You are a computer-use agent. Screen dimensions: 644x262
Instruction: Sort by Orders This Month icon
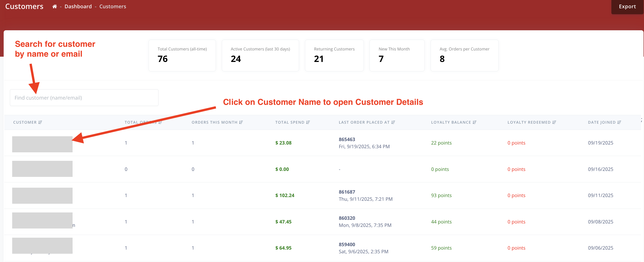point(241,122)
